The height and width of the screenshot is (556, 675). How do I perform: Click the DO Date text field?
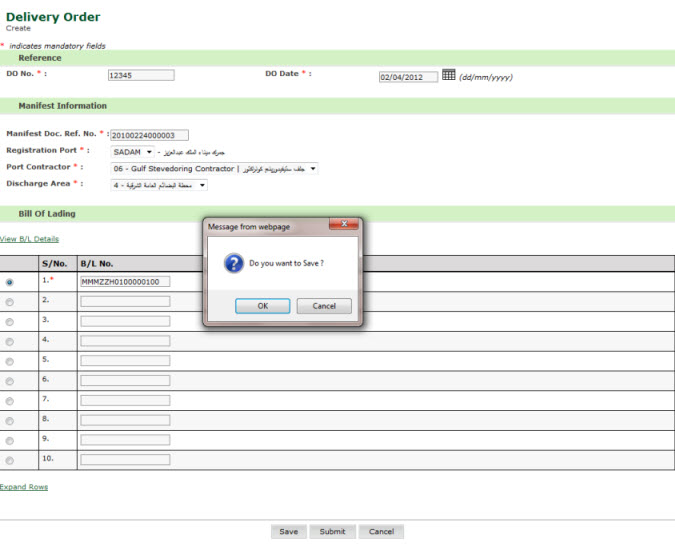coord(408,76)
